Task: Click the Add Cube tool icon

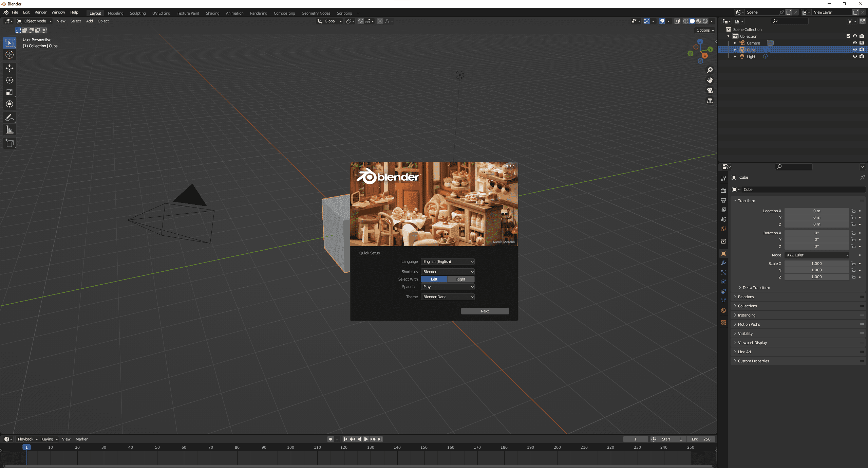Action: [x=10, y=143]
